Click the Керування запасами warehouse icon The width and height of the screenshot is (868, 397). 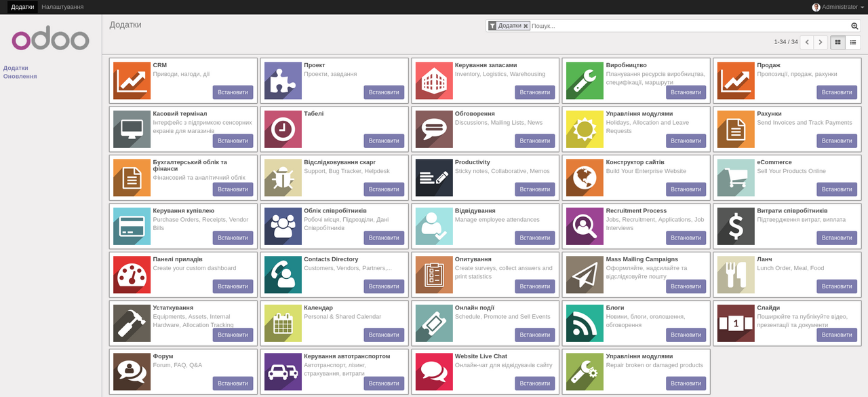click(434, 81)
